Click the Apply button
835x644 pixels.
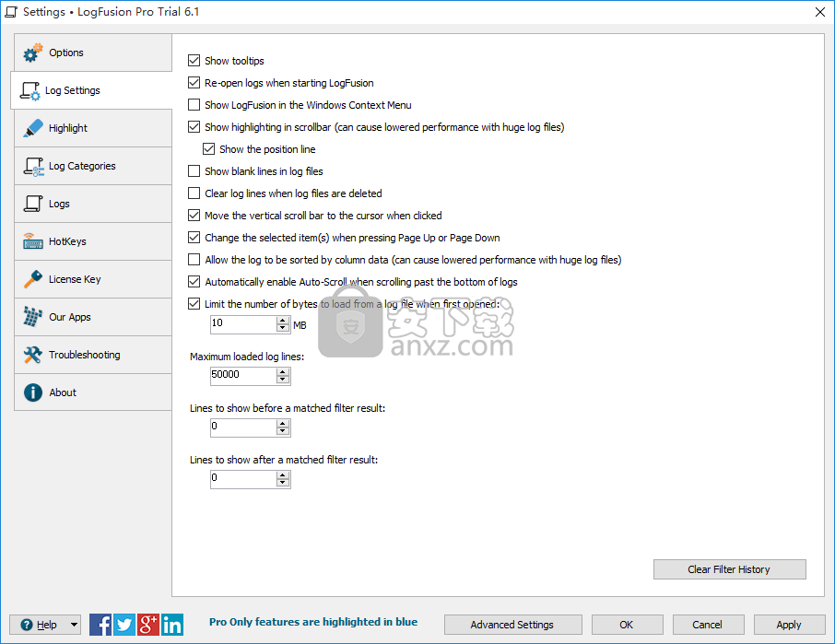point(789,625)
